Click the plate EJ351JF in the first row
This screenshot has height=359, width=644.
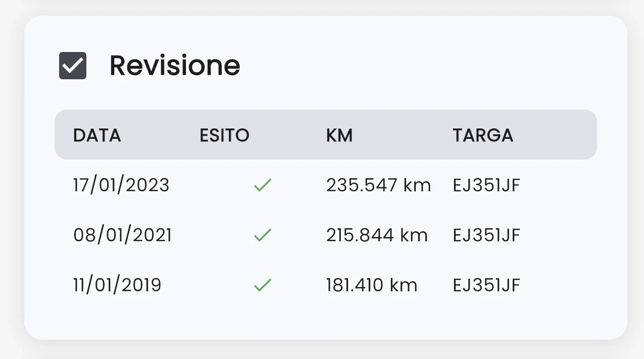[x=486, y=185]
